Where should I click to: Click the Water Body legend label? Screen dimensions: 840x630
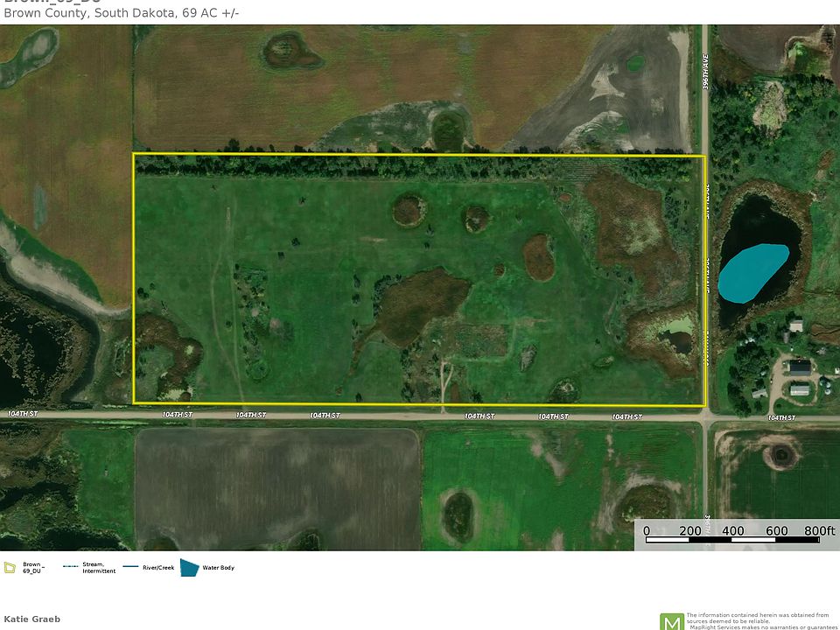click(x=218, y=568)
